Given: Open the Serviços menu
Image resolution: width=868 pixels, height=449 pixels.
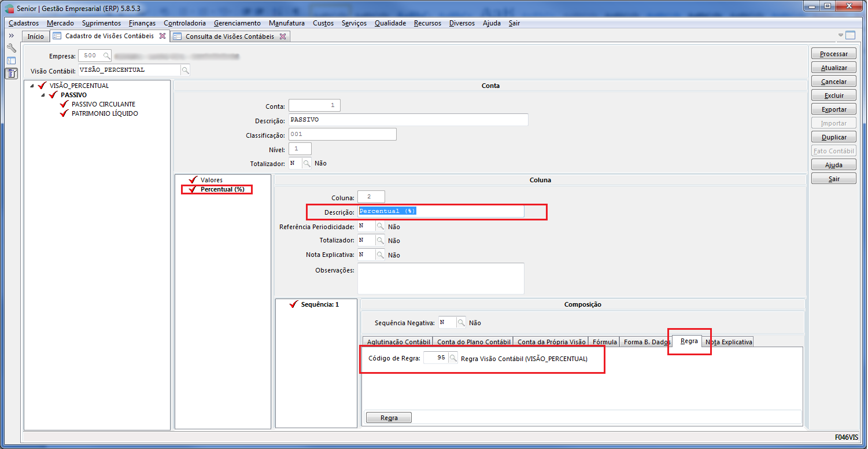Looking at the screenshot, I should [354, 23].
